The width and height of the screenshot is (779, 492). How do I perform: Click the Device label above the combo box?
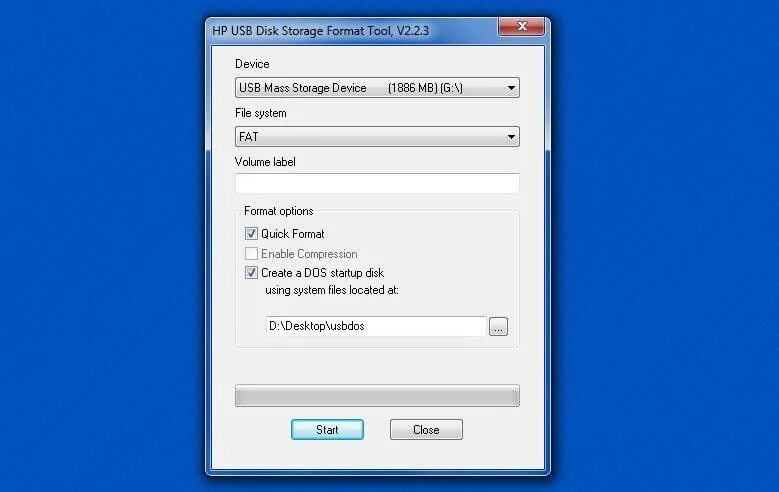click(252, 64)
